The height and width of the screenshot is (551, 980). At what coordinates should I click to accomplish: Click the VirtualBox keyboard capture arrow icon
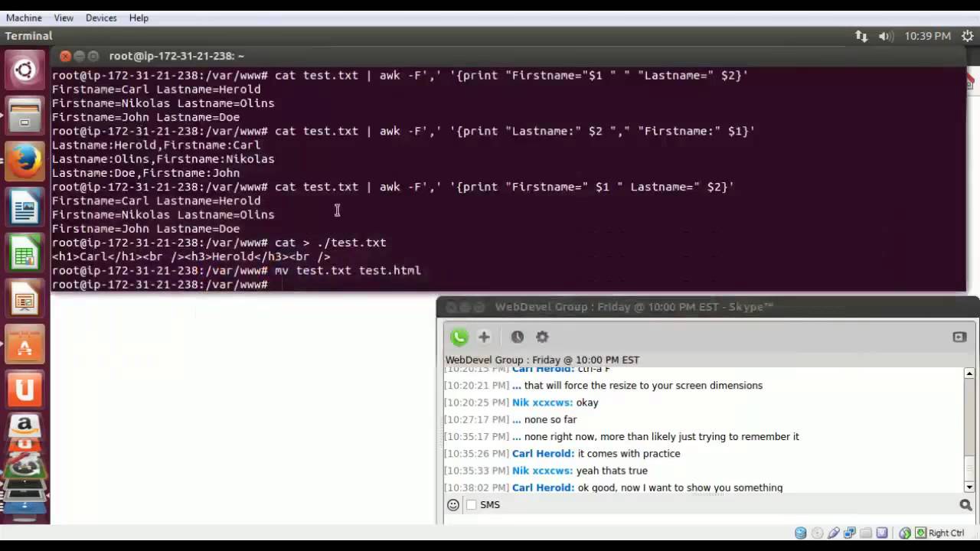[921, 533]
